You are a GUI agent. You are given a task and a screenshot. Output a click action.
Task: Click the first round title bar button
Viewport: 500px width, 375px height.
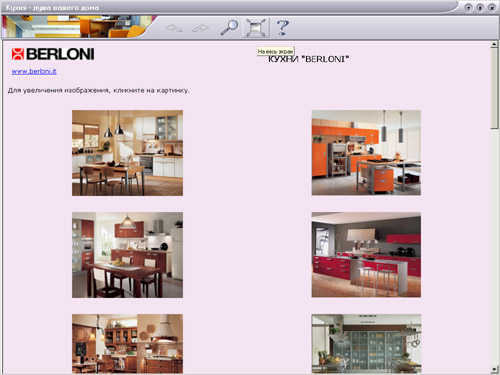468,8
